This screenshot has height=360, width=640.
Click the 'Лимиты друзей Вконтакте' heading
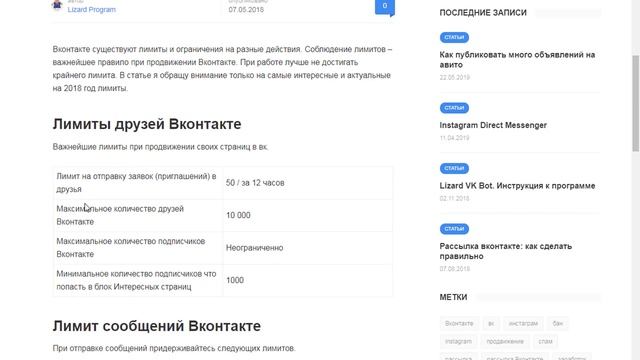(147, 124)
